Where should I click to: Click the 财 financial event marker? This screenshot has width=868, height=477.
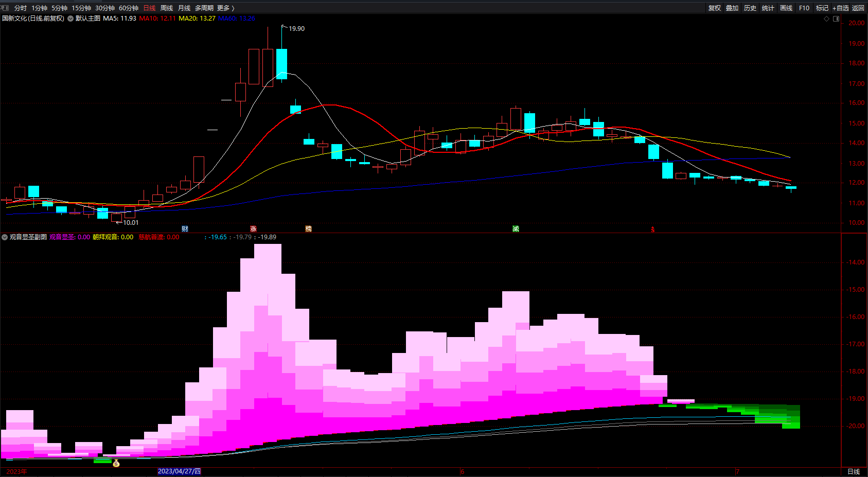click(185, 229)
